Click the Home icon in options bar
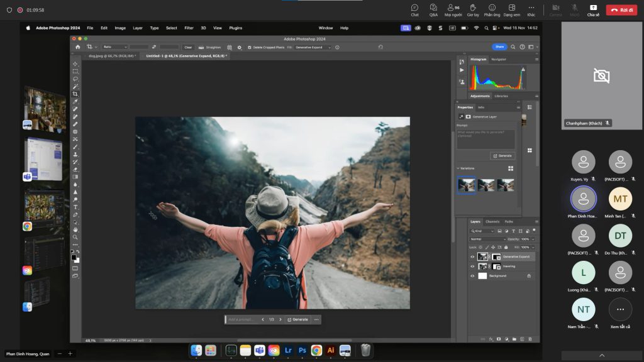This screenshot has height=362, width=644. (x=77, y=47)
